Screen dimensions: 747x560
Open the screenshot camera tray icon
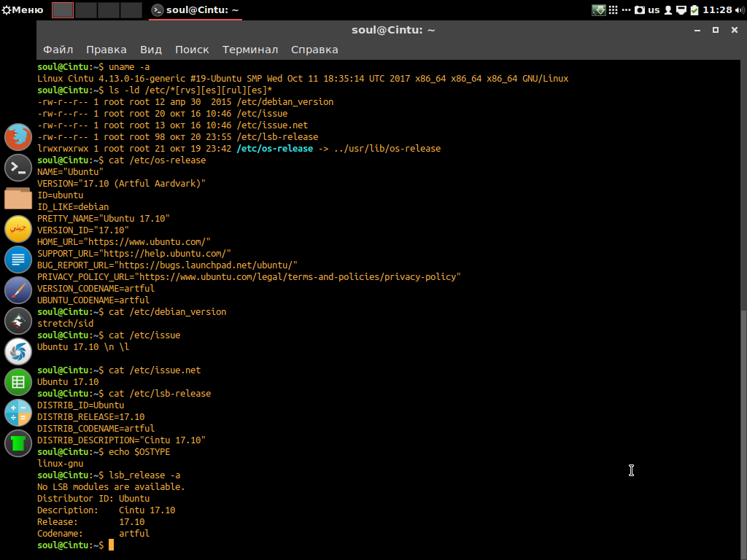click(x=640, y=10)
